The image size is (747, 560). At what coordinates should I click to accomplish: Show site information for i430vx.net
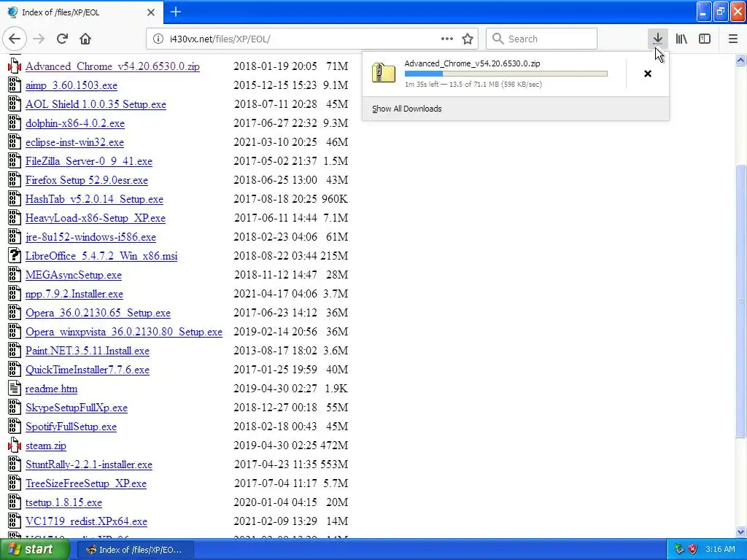pyautogui.click(x=158, y=39)
